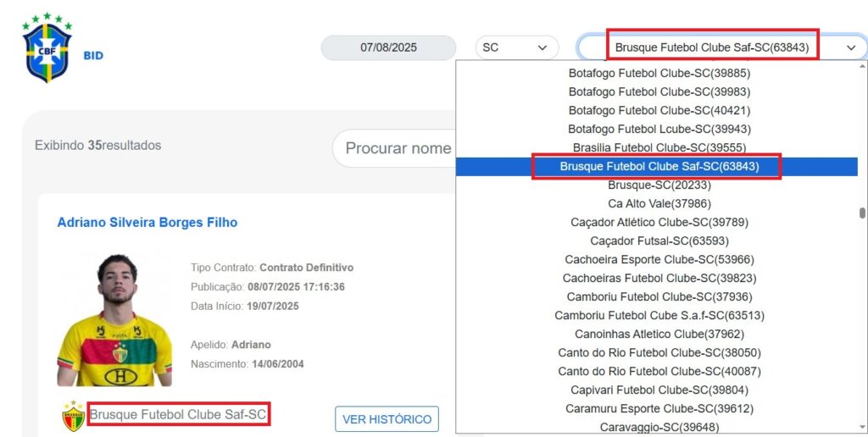
Task: Select Caravaggio-SC(39648) option
Action: point(659,427)
